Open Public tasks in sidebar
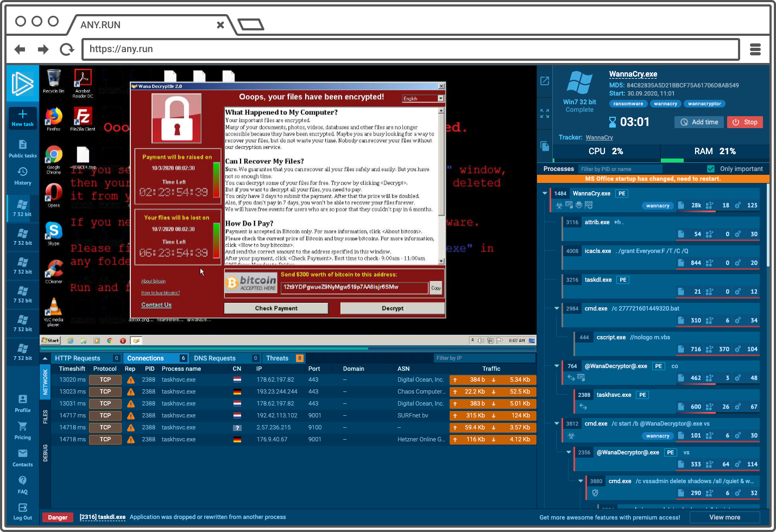 click(x=23, y=149)
